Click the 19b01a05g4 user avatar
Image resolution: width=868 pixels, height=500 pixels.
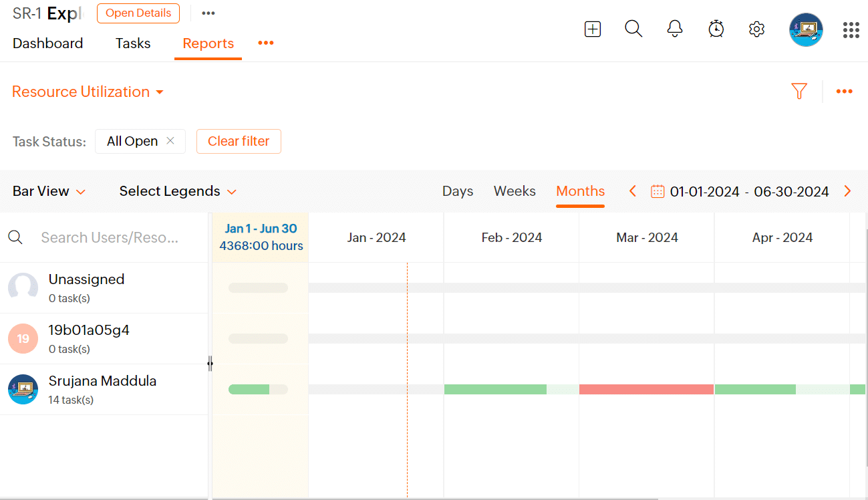23,338
